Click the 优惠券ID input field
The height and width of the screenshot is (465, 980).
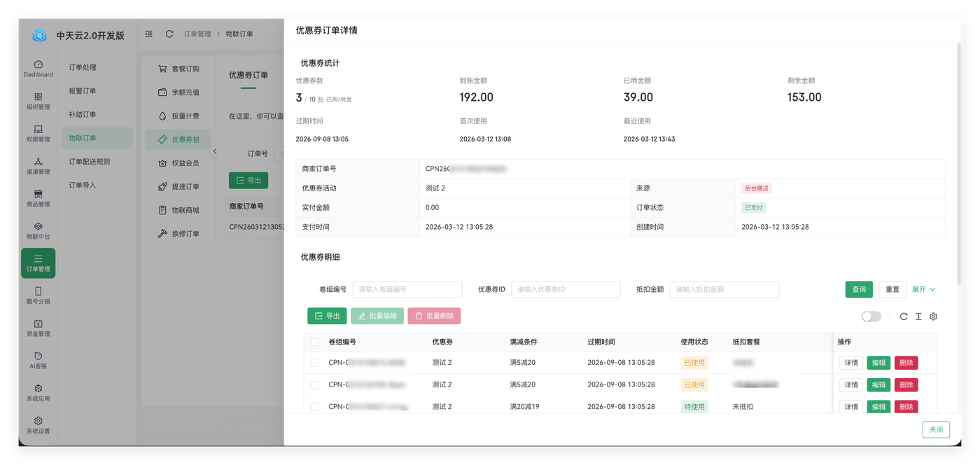[566, 289]
